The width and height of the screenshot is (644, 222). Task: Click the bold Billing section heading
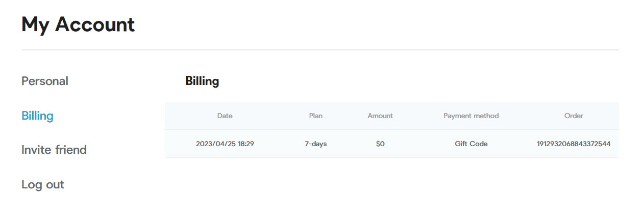[202, 81]
